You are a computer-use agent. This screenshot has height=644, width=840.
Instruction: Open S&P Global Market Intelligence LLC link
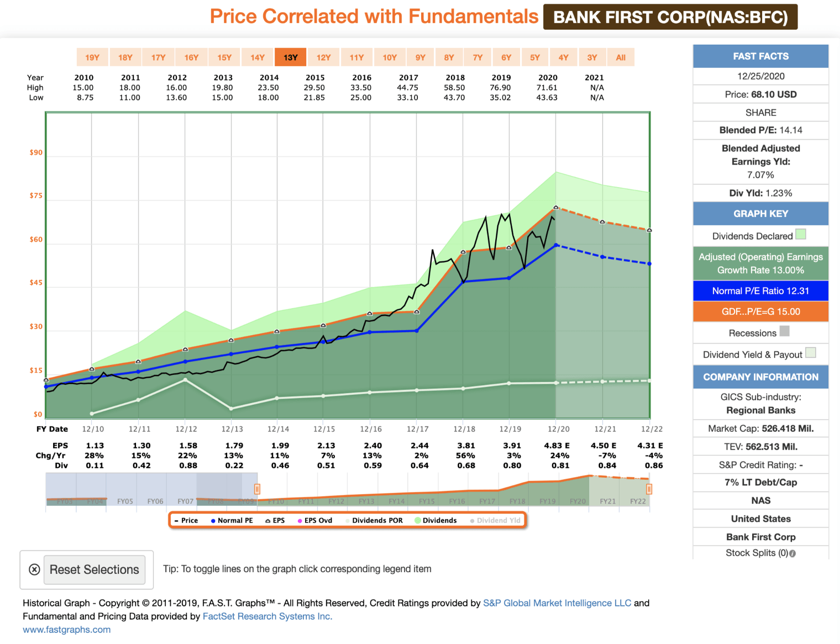[557, 603]
